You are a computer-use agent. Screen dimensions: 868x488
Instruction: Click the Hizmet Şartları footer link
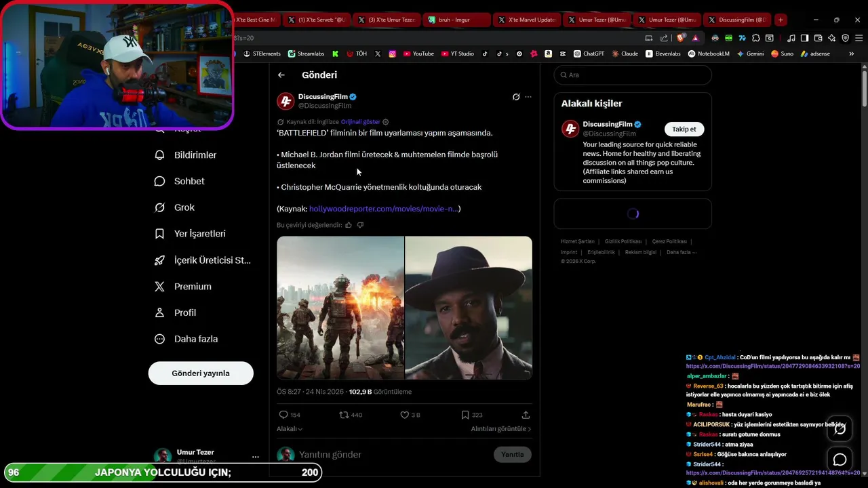pyautogui.click(x=577, y=241)
